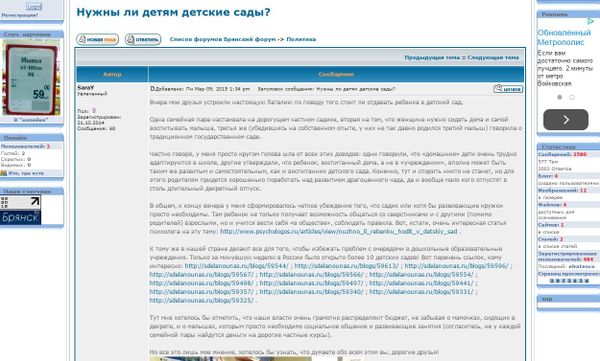The image size is (600, 361).
Task: Click the Сообщений count in statistics
Action: (580, 154)
